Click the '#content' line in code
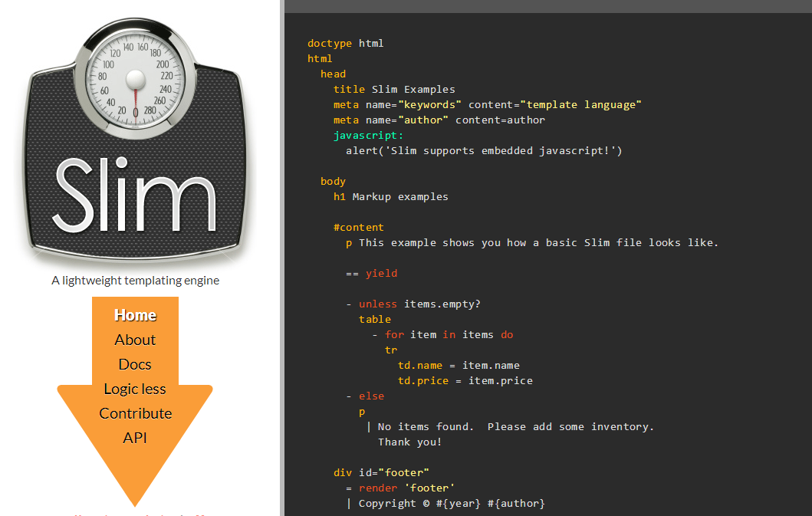The height and width of the screenshot is (516, 812). (358, 228)
